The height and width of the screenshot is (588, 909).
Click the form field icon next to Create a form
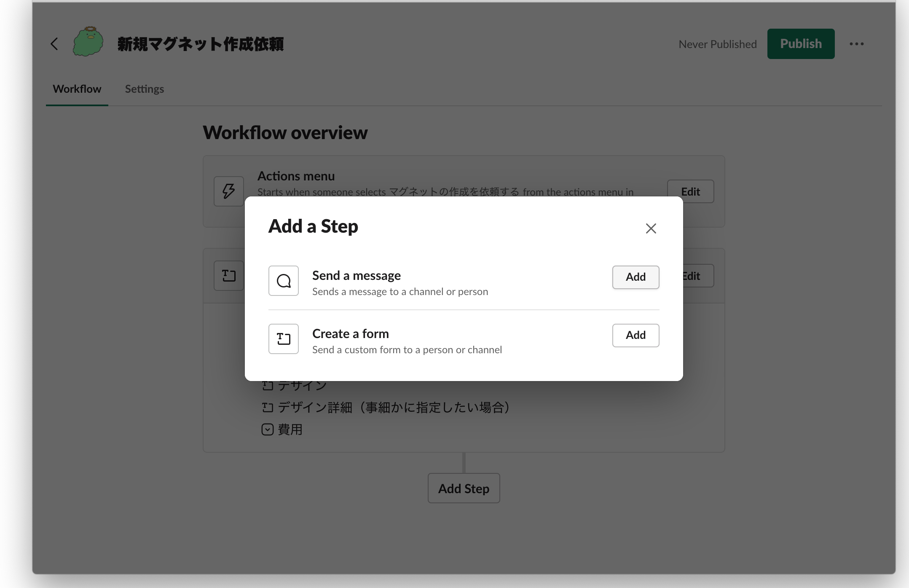pyautogui.click(x=283, y=338)
